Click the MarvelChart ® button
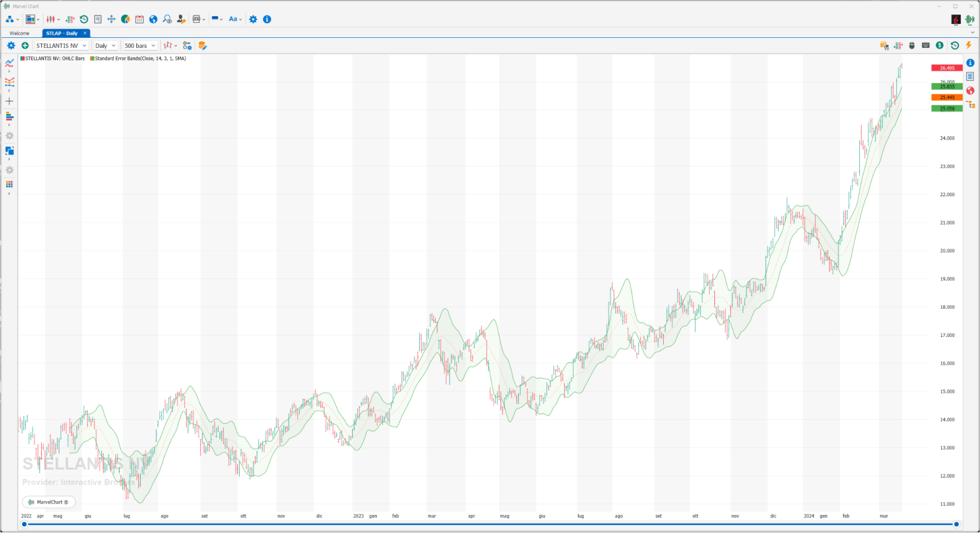Screen dimensions: 980x533 click(49, 502)
